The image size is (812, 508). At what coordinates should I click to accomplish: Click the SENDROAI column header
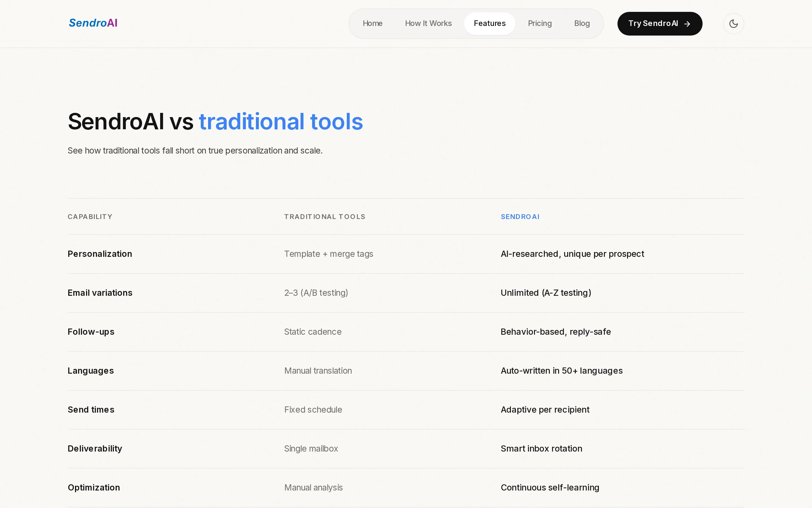pos(520,217)
